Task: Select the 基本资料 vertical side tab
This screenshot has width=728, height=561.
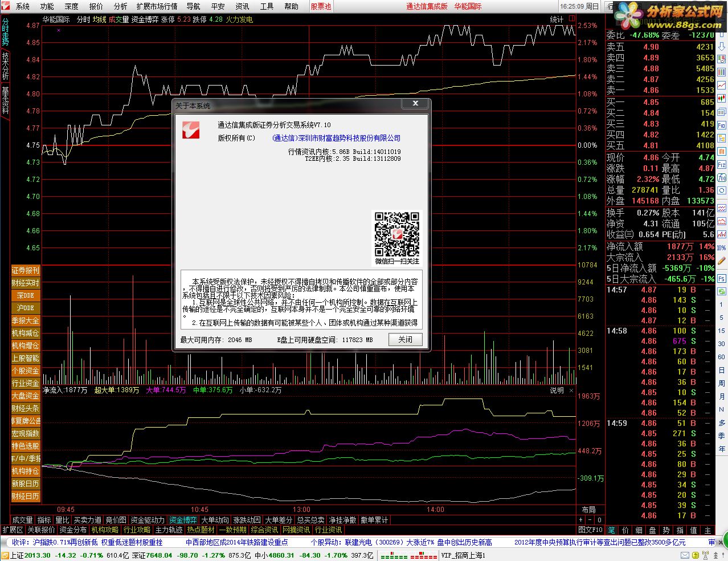Action: click(x=5, y=100)
